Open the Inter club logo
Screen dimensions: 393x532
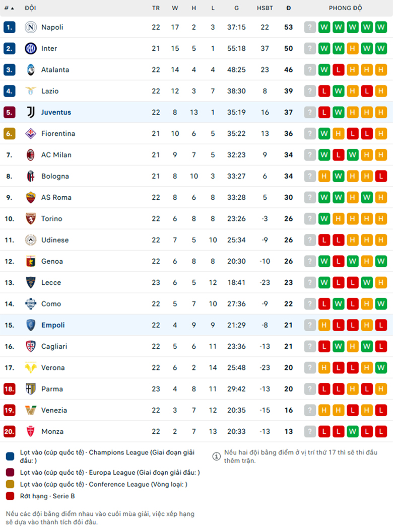click(x=31, y=48)
